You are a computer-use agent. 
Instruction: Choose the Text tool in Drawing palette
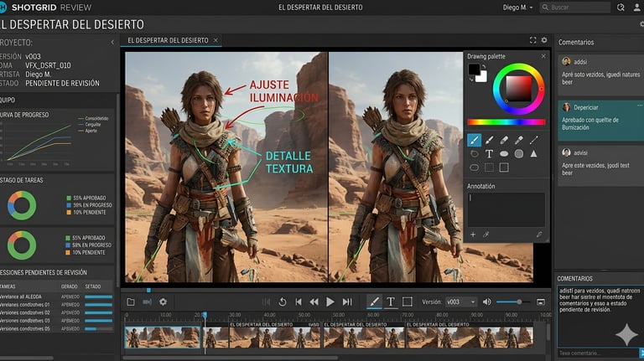tap(489, 154)
